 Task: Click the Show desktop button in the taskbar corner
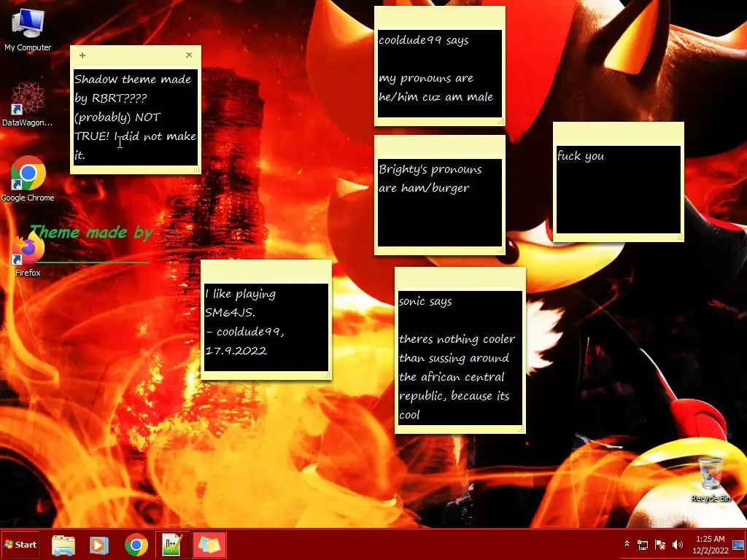[739, 545]
